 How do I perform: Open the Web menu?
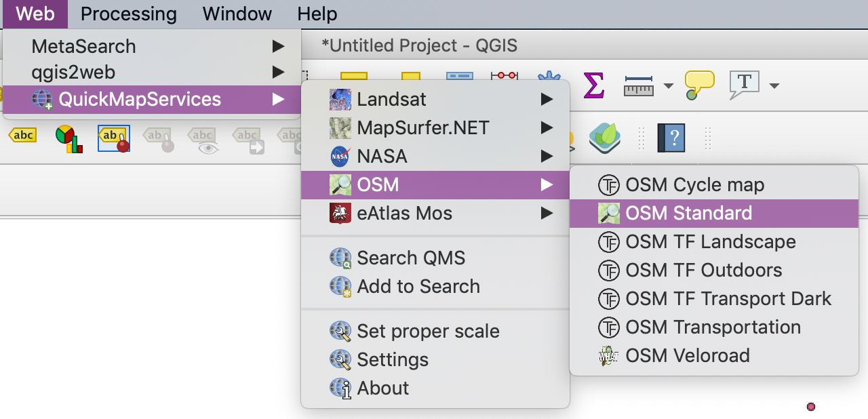(35, 14)
